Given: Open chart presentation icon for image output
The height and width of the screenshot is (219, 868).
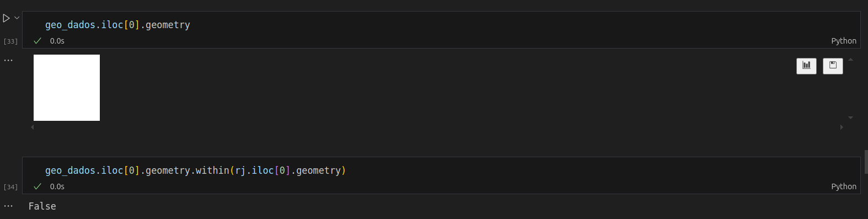Looking at the screenshot, I should click(806, 66).
